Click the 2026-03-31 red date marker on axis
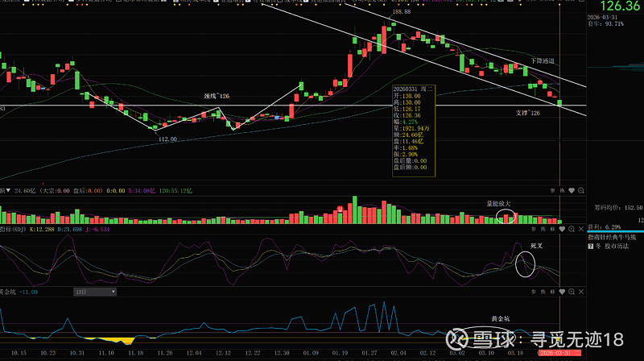 pyautogui.click(x=559, y=353)
